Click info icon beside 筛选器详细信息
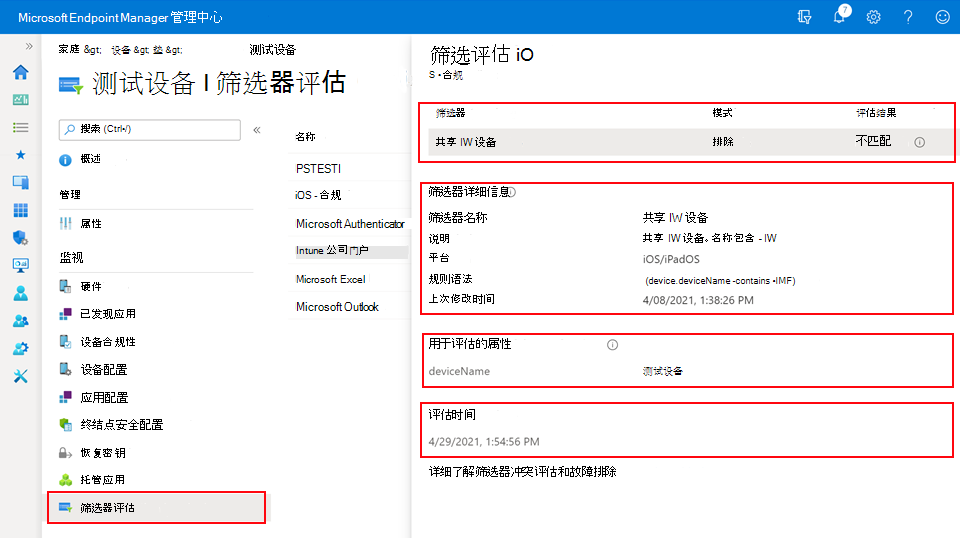 tap(512, 192)
